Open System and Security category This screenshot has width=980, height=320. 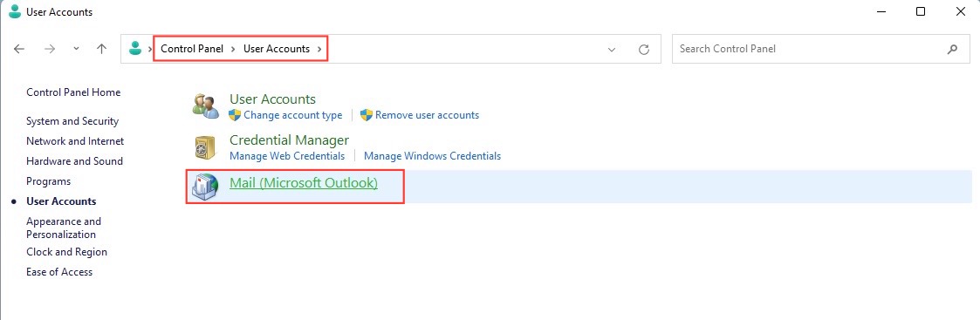[x=72, y=121]
